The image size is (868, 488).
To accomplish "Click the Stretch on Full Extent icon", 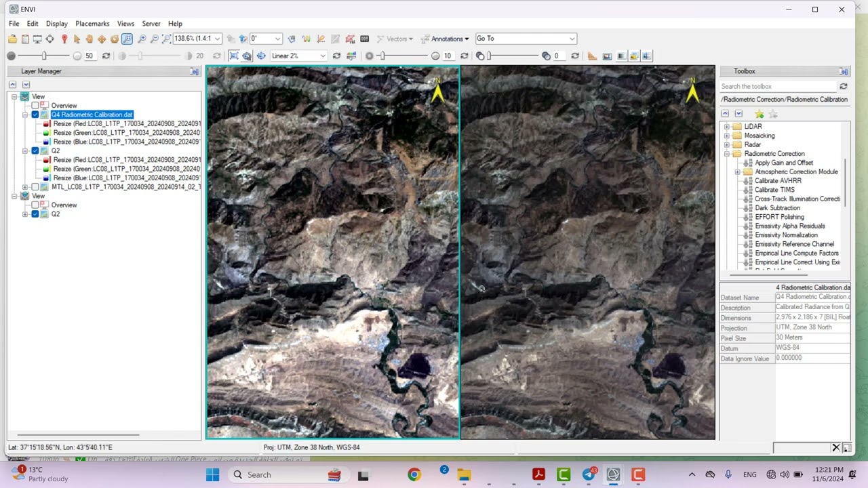I will point(234,56).
